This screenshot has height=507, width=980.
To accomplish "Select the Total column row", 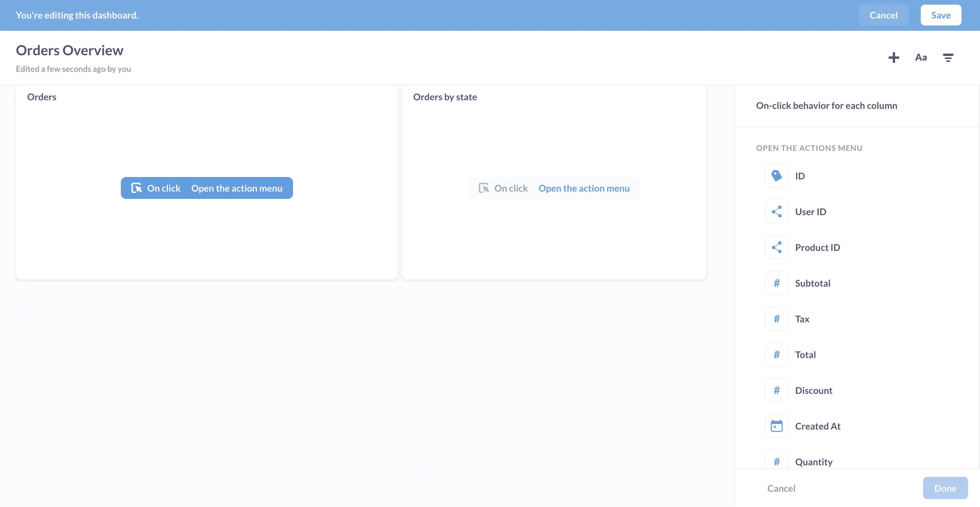I will [x=806, y=354].
